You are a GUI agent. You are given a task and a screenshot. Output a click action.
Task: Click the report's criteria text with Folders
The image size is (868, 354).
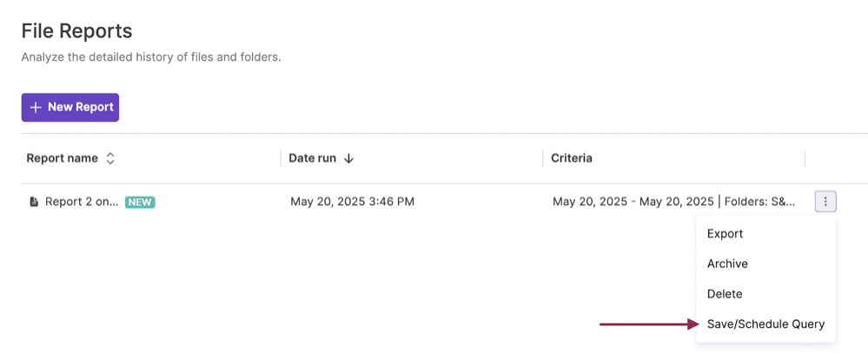(x=673, y=202)
